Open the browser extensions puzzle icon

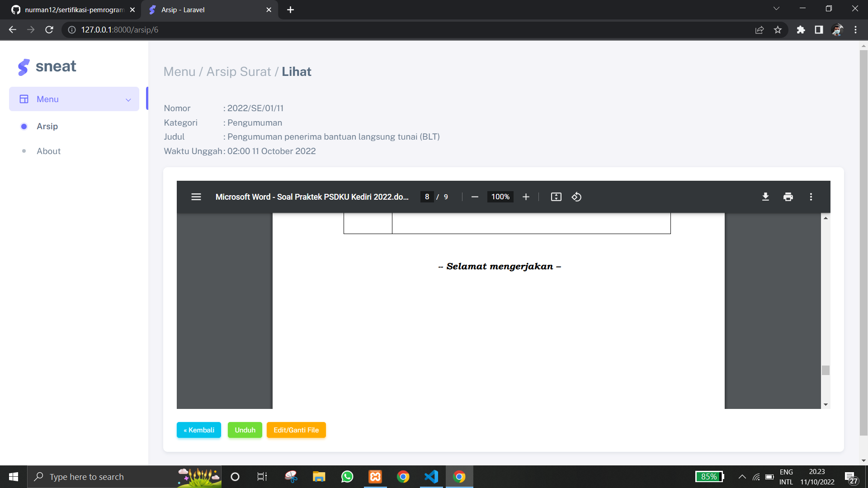pos(801,30)
